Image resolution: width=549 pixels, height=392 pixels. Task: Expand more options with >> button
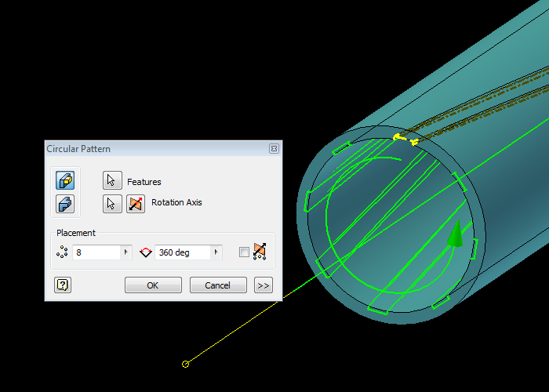click(x=264, y=285)
